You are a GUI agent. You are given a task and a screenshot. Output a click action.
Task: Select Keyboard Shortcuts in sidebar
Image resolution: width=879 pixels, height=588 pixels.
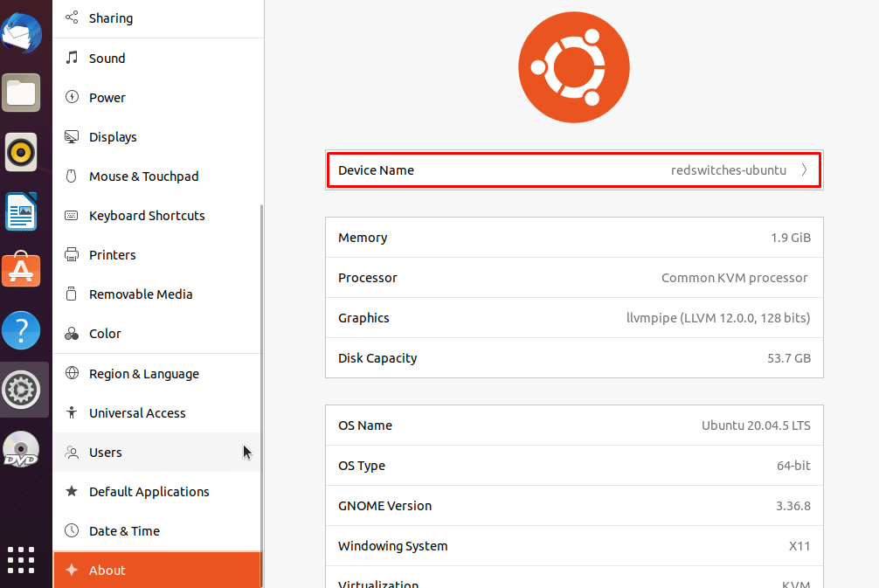click(x=158, y=215)
